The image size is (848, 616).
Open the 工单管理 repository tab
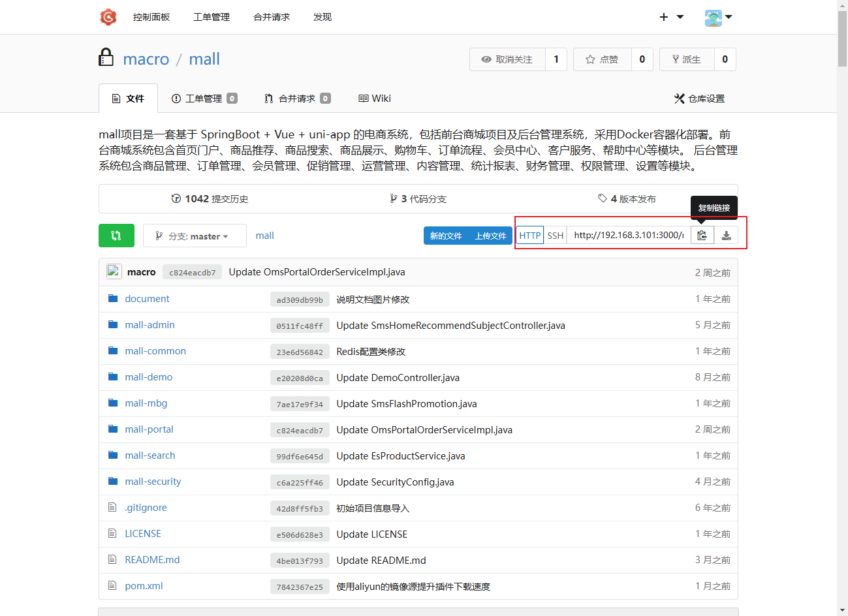pyautogui.click(x=204, y=99)
